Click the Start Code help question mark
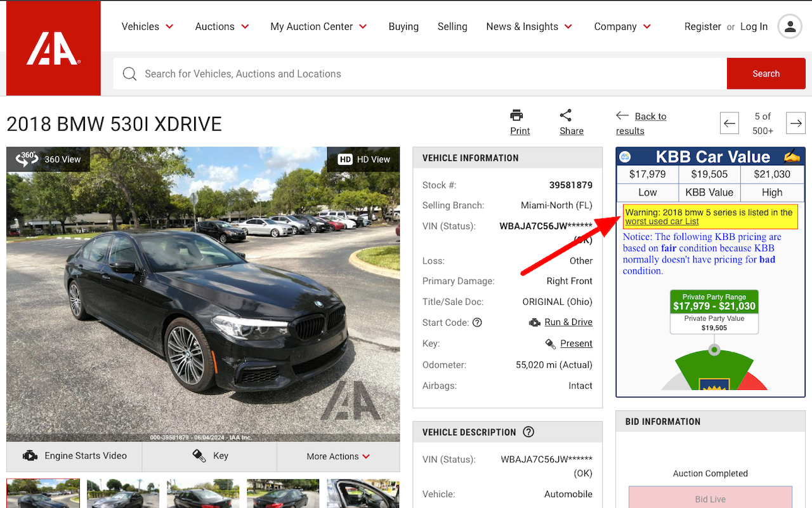 click(477, 323)
